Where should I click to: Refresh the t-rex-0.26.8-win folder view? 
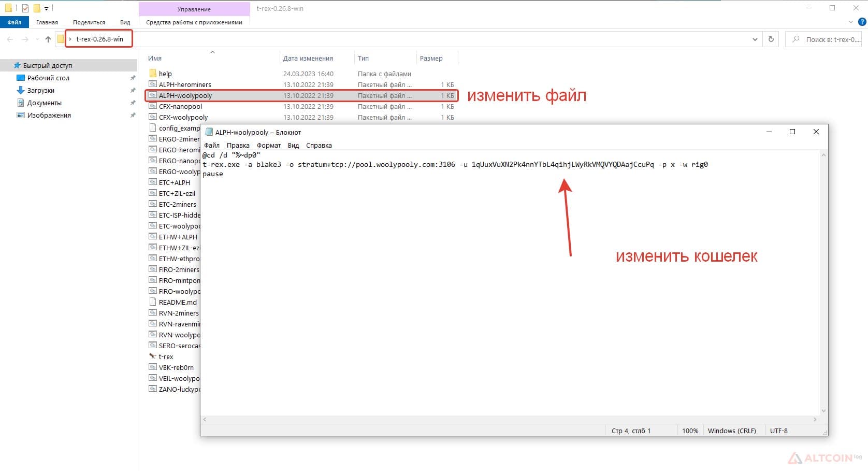(771, 39)
